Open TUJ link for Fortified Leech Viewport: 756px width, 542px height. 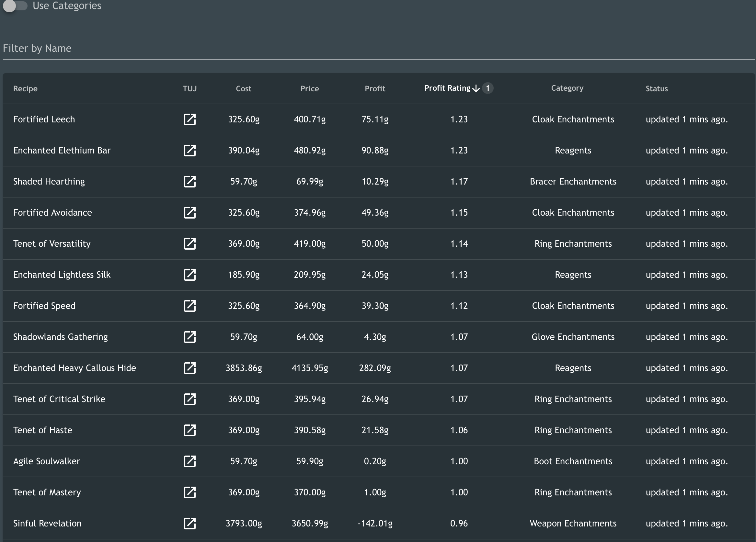pyautogui.click(x=190, y=119)
